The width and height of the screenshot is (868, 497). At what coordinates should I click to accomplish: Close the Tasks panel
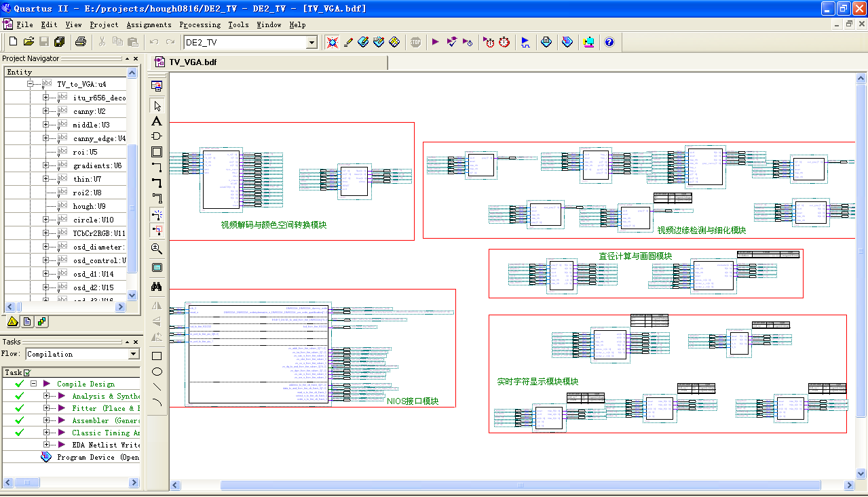(x=136, y=342)
